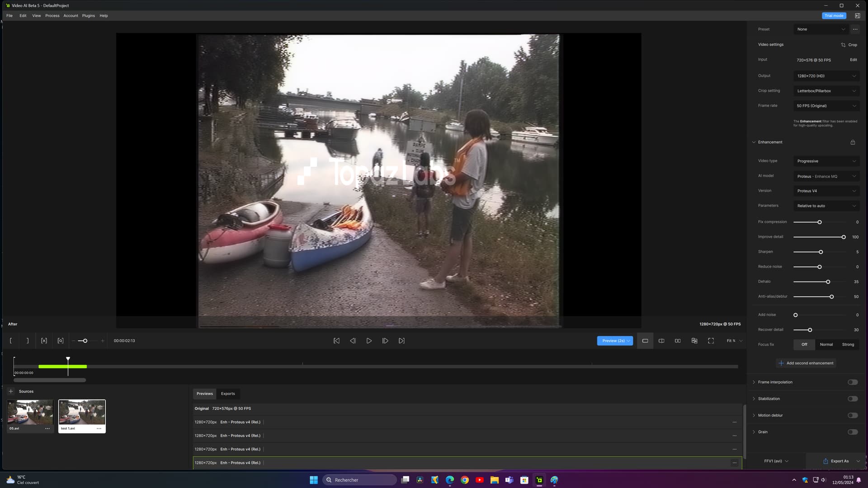Switch to split view mode
Viewport: 868px width, 488px height.
tap(661, 341)
